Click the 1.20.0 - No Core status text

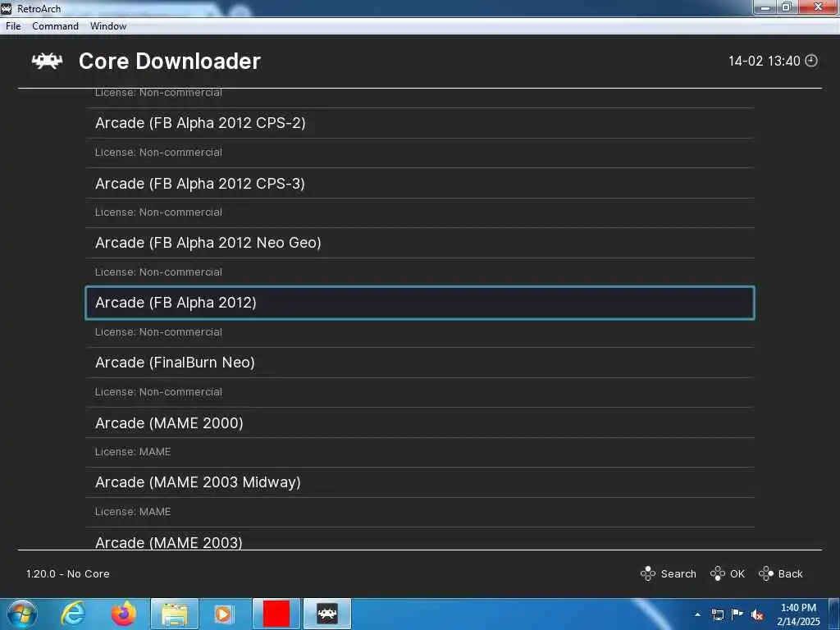[x=68, y=573]
